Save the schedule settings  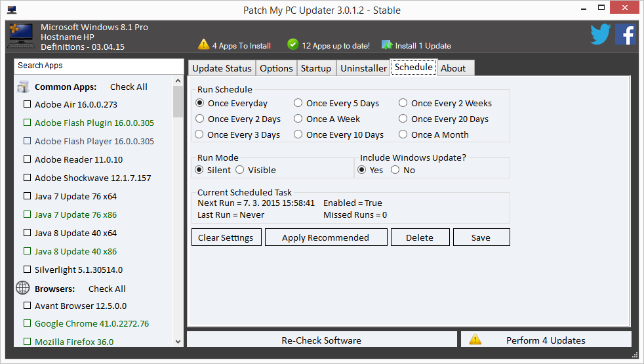(x=481, y=237)
